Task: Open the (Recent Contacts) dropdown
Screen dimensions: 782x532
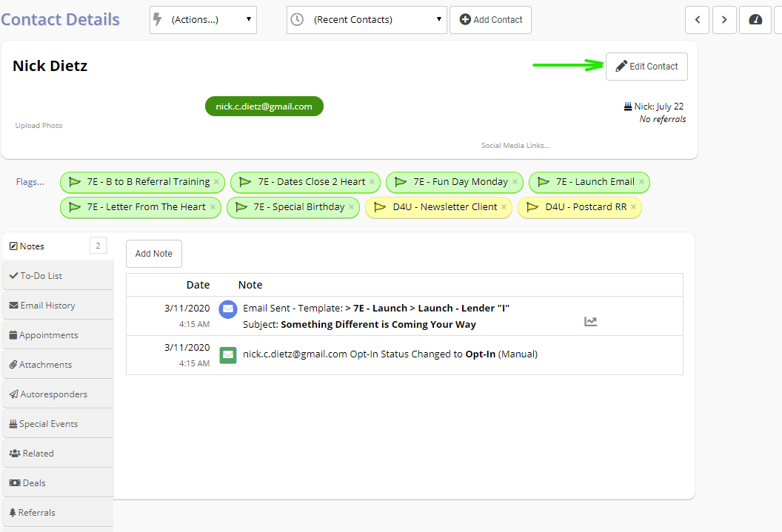Action: click(x=367, y=20)
